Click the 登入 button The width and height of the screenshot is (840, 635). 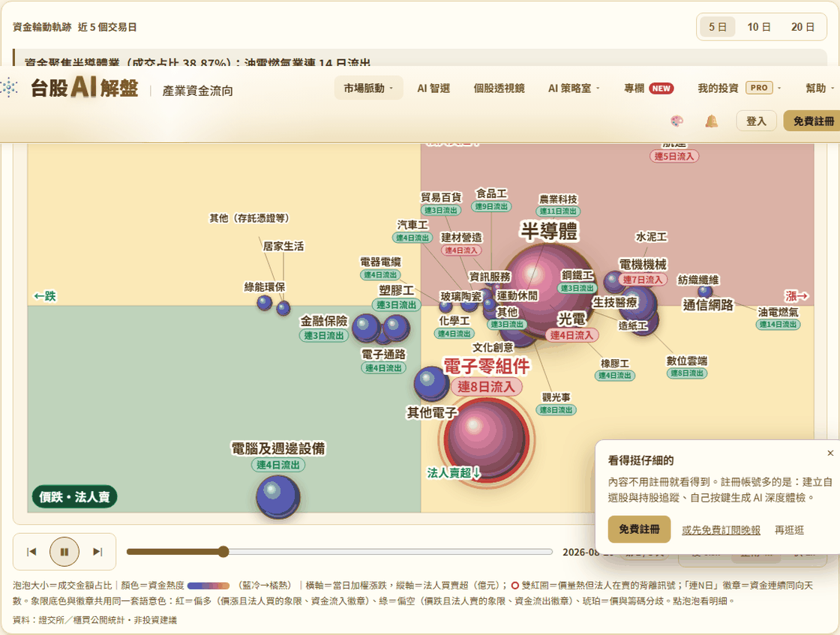point(756,121)
